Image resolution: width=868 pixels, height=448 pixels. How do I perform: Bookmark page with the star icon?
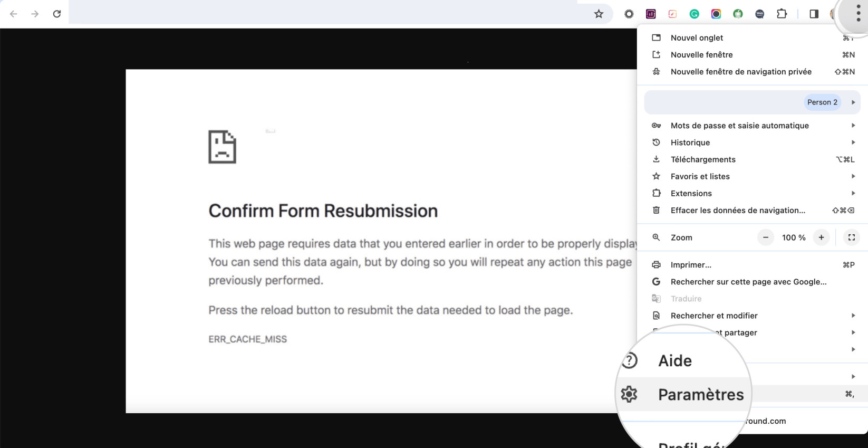click(599, 14)
